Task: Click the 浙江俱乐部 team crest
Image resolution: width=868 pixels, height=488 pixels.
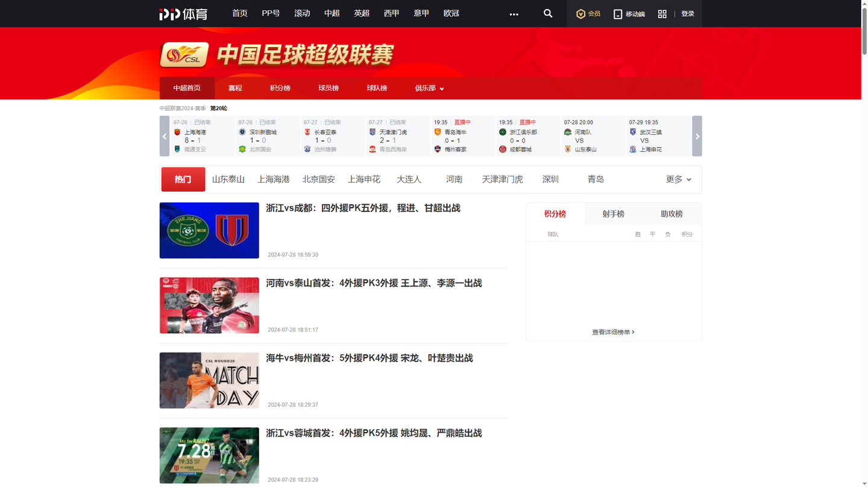Action: tap(503, 132)
